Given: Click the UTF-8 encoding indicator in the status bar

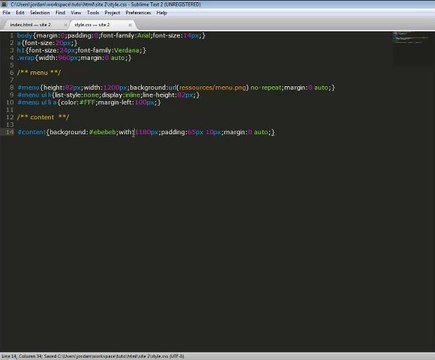Looking at the screenshot, I should (x=177, y=356).
